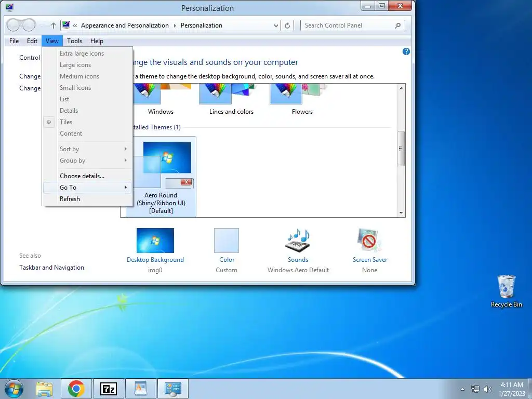Image resolution: width=532 pixels, height=399 pixels.
Task: Open 7-Zip from the taskbar
Action: pyautogui.click(x=109, y=389)
